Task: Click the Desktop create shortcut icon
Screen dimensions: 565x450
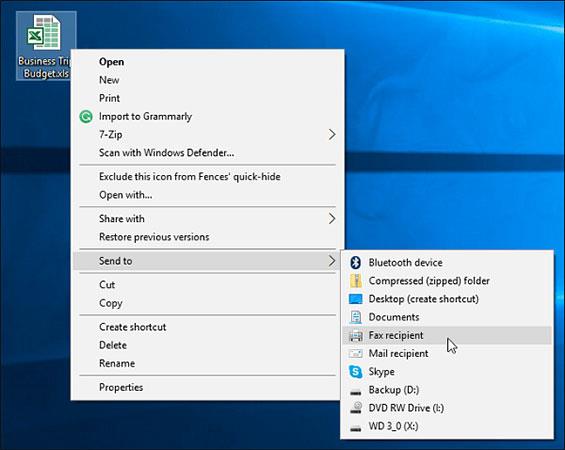Action: coord(356,299)
